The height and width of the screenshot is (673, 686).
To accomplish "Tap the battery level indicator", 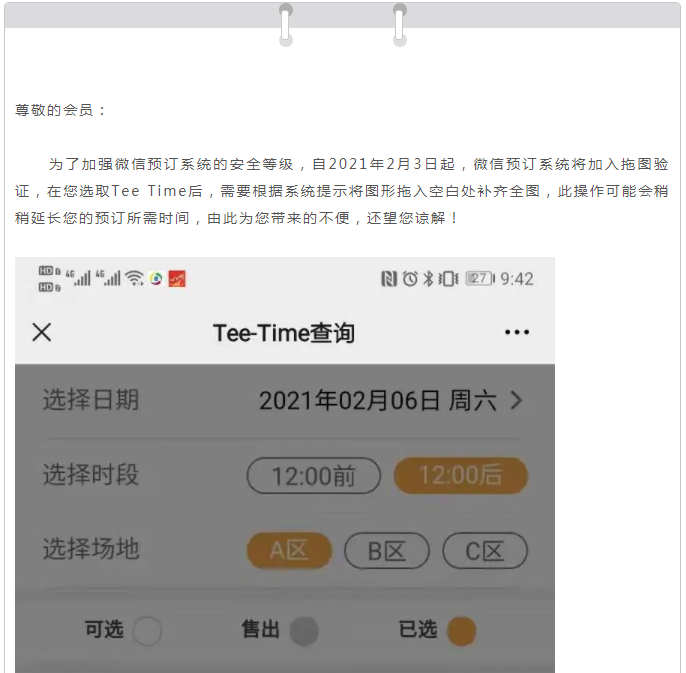I will [x=480, y=279].
